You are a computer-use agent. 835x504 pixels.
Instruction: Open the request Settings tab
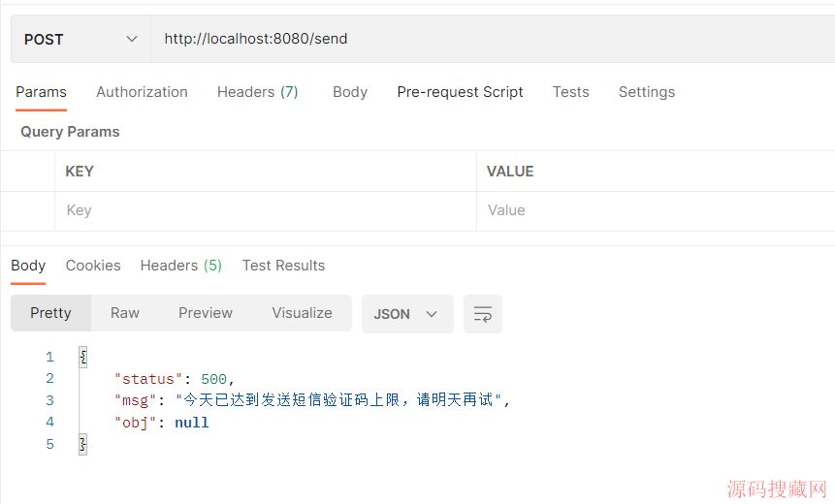coord(647,92)
